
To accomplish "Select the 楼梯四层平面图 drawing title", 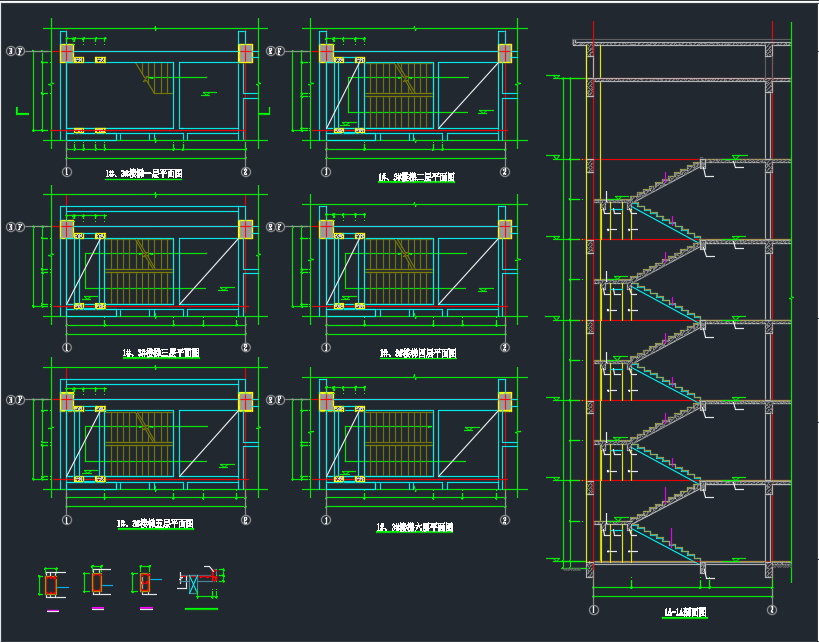I will (x=418, y=354).
